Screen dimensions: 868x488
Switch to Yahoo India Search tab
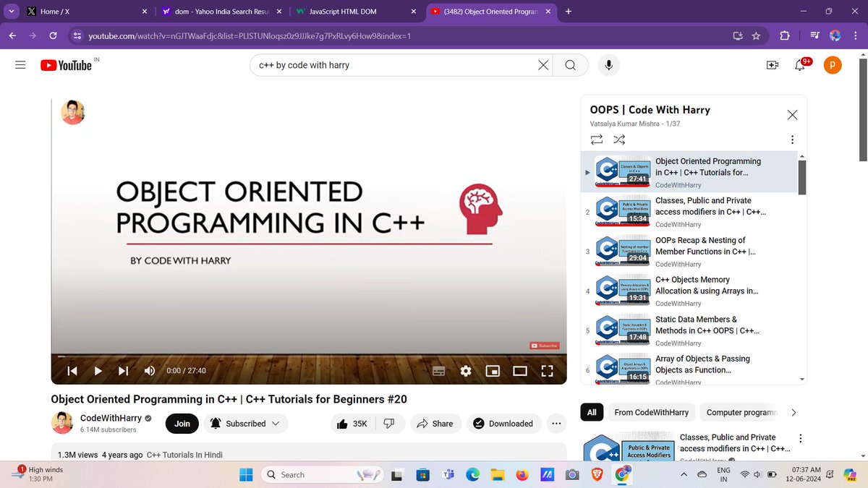221,12
